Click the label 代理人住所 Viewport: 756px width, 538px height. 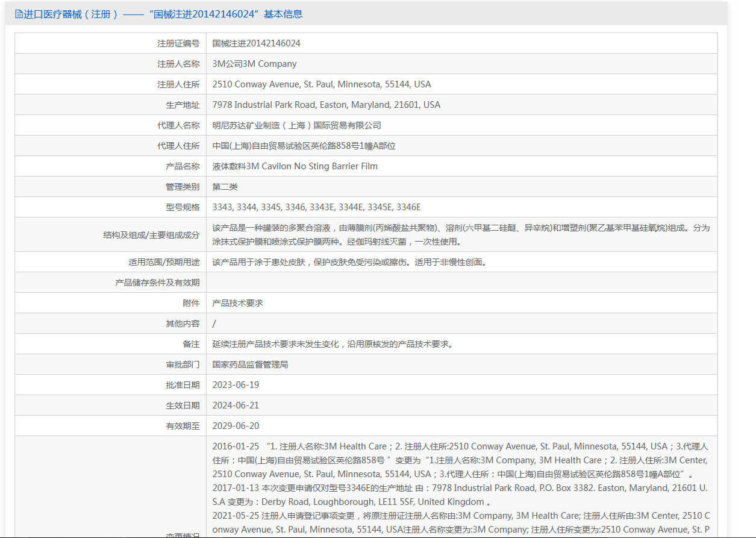[x=178, y=146]
